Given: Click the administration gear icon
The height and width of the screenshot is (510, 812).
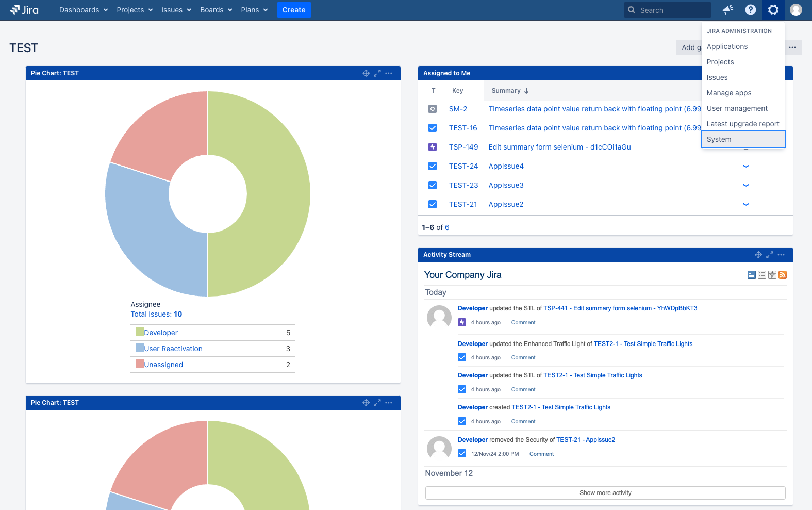Looking at the screenshot, I should (773, 10).
